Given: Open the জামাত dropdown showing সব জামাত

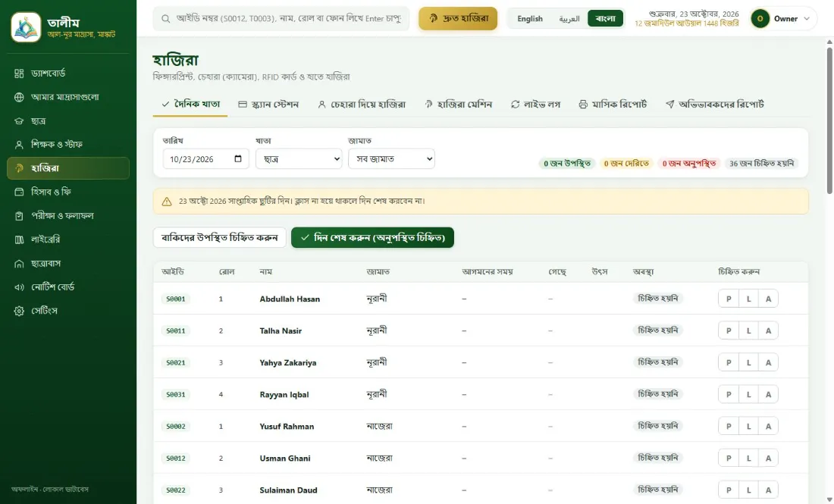Looking at the screenshot, I should click(391, 159).
